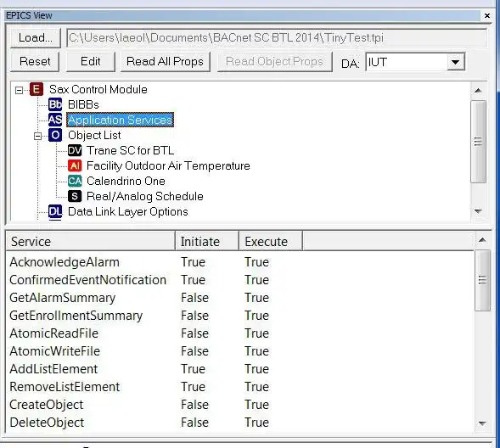Click the Read Object Props button
Screen dimensions: 500x448
[274, 61]
